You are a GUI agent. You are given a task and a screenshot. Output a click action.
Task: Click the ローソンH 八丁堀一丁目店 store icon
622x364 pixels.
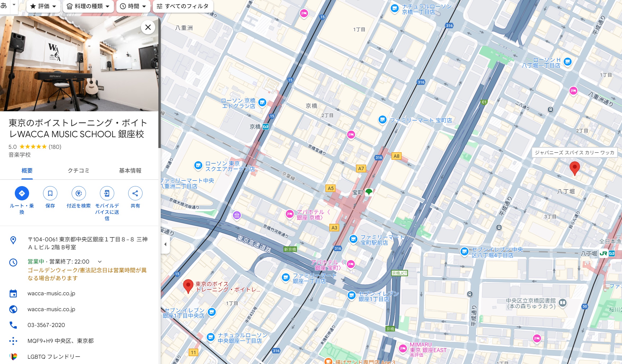[568, 62]
